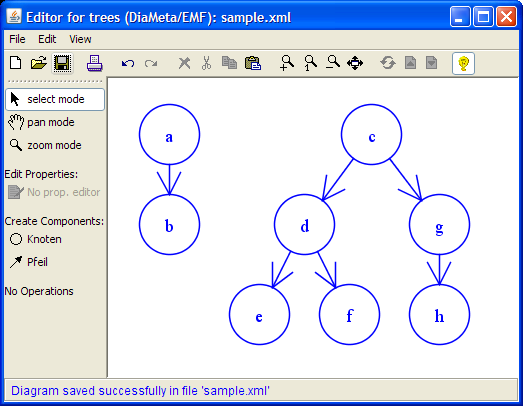The width and height of the screenshot is (523, 406).
Task: Toggle the light bulb hint button
Action: 463,63
